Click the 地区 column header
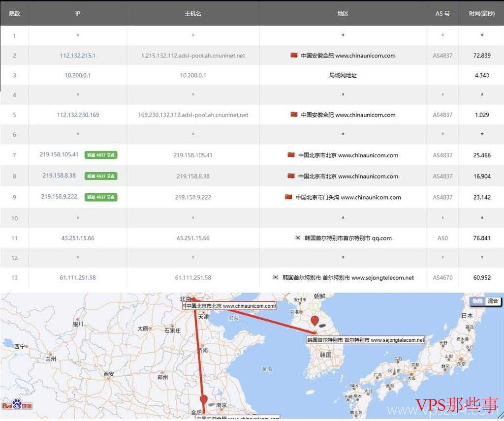Image resolution: width=504 pixels, height=421 pixels. (343, 13)
